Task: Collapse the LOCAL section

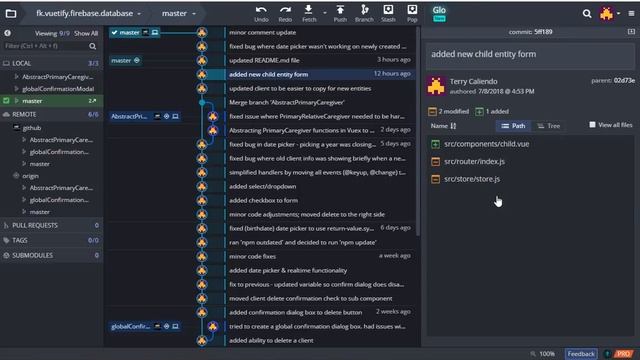Action: coord(51,63)
